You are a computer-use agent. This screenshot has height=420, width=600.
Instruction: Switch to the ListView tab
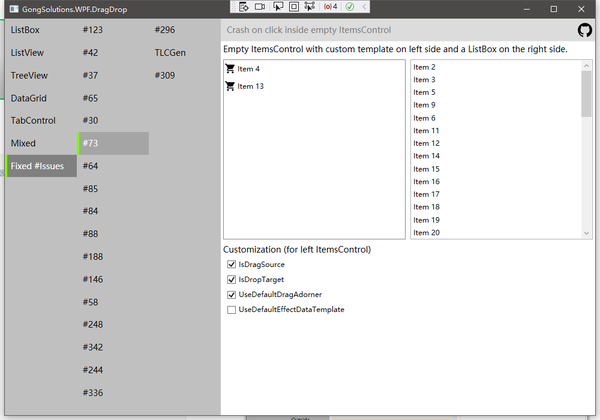click(41, 52)
